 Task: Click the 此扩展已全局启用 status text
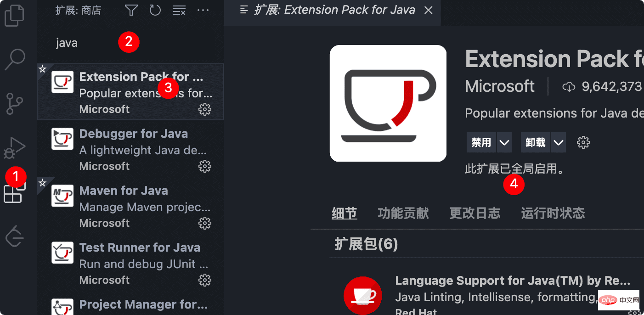514,169
